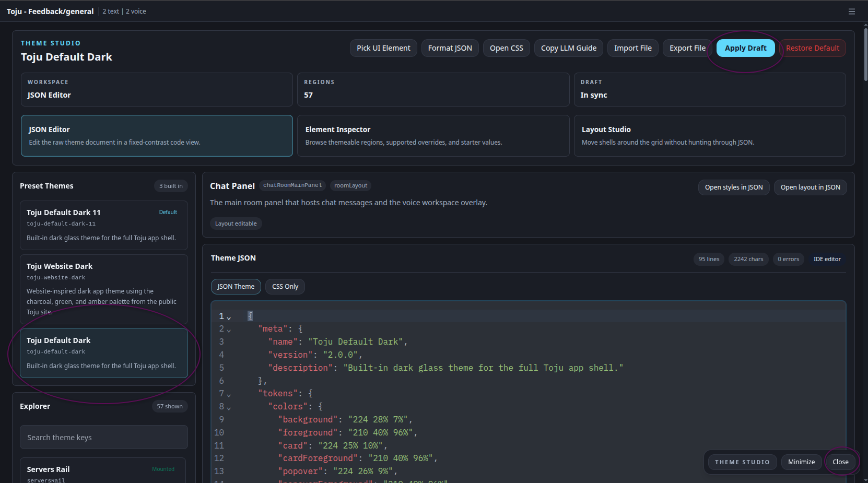Import a theme with Import File

(633, 48)
